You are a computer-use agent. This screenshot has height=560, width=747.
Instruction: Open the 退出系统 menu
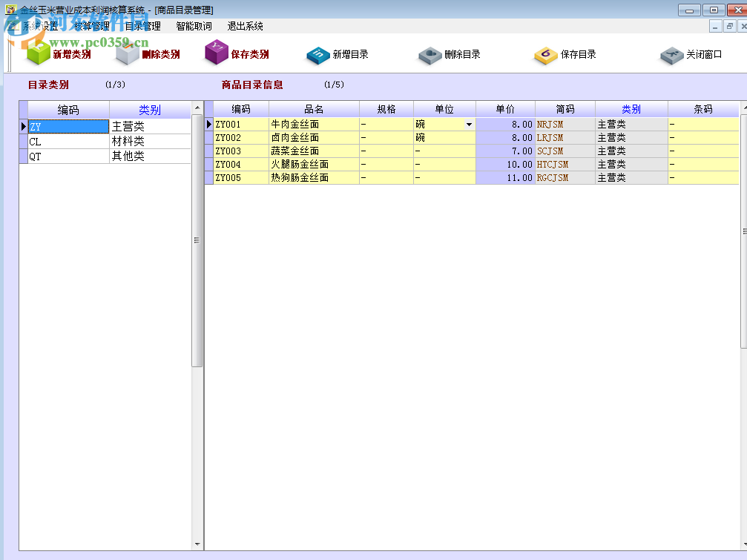point(245,26)
